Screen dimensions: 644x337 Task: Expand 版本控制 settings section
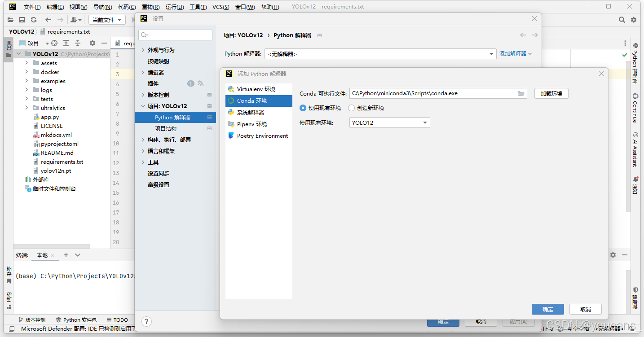coord(143,95)
